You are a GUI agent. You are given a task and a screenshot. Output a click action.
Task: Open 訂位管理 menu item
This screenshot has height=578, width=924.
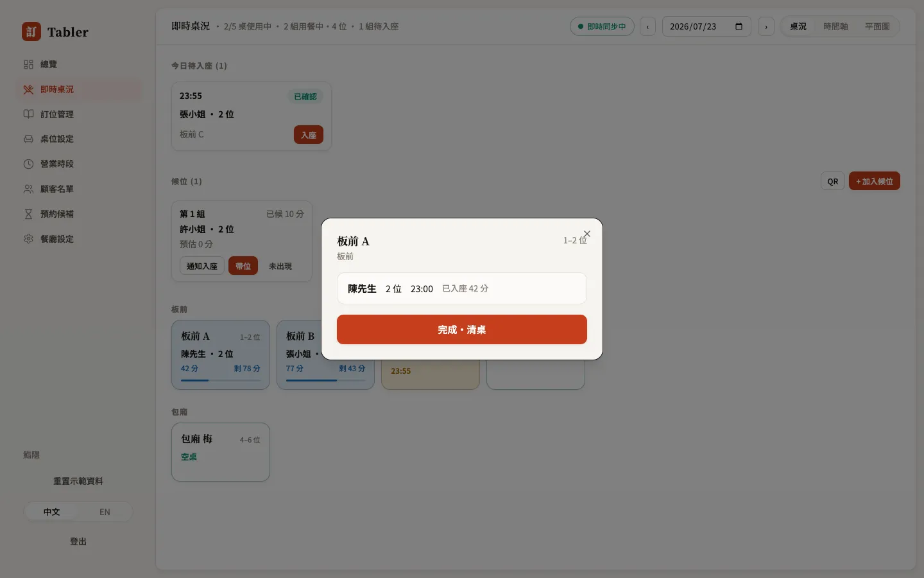(78, 114)
